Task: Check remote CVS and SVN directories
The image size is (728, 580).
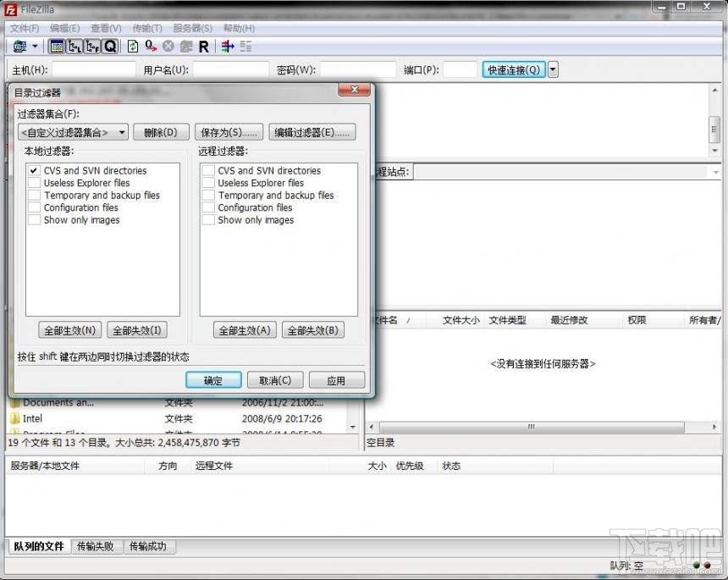Action: tap(208, 170)
